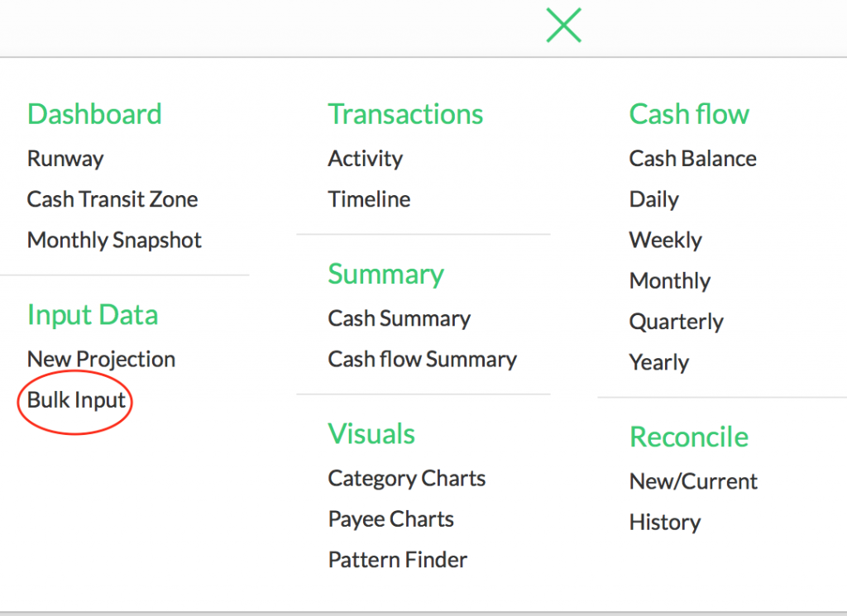View Daily cash flow
Viewport: 847px width, 616px height.
tap(653, 199)
